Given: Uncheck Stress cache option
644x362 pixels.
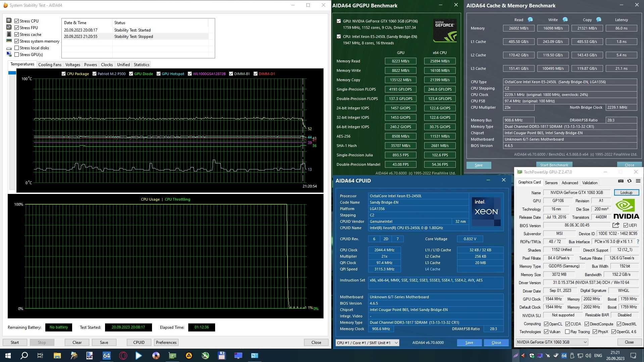Looking at the screenshot, I should pos(16,34).
